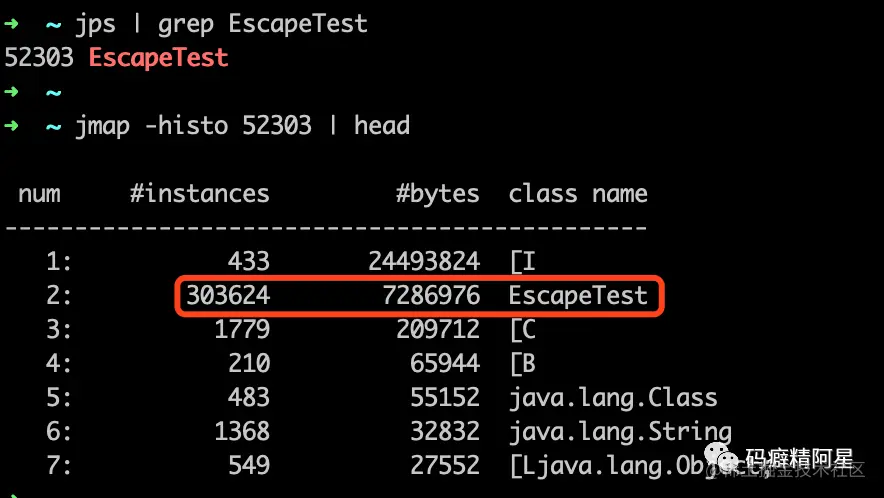Select instance count 210
884x498 pixels.
[249, 363]
